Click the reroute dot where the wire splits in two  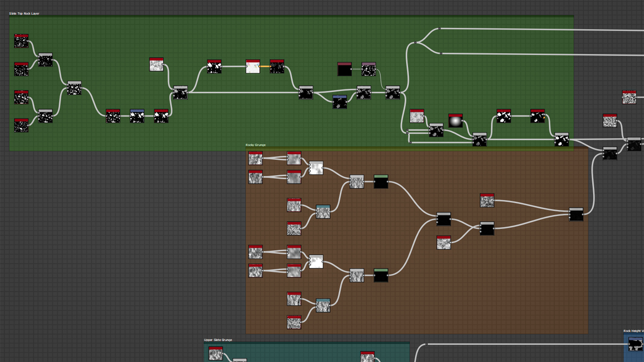pos(415,42)
